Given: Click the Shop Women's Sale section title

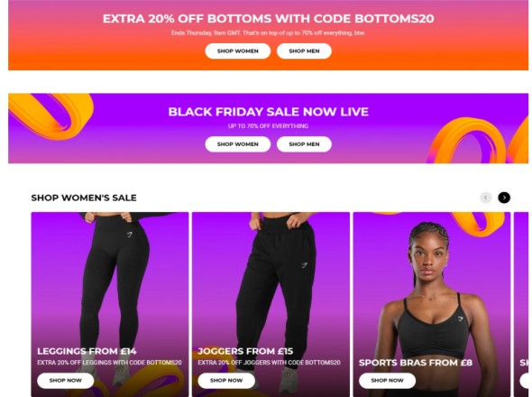Looking at the screenshot, I should pos(84,198).
